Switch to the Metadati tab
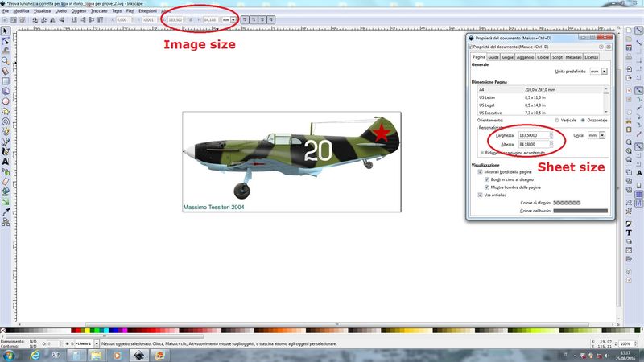The width and height of the screenshot is (644, 362). (573, 57)
